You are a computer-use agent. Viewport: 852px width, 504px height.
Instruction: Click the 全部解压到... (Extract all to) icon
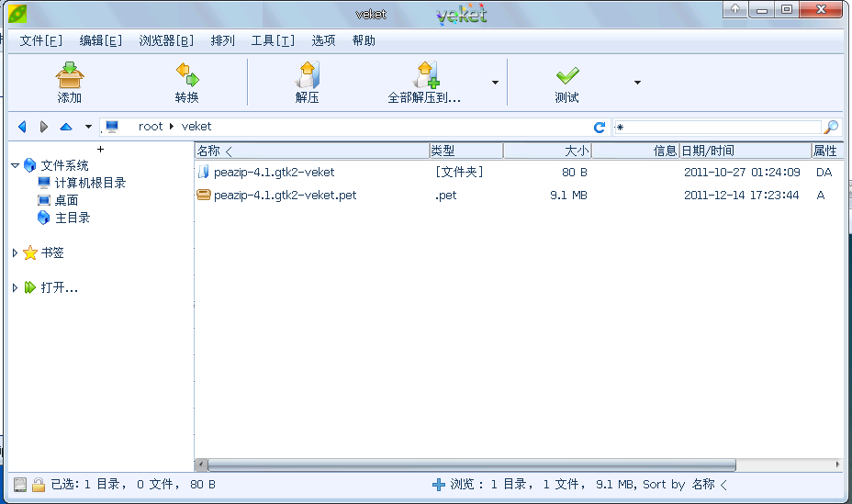pyautogui.click(x=425, y=75)
